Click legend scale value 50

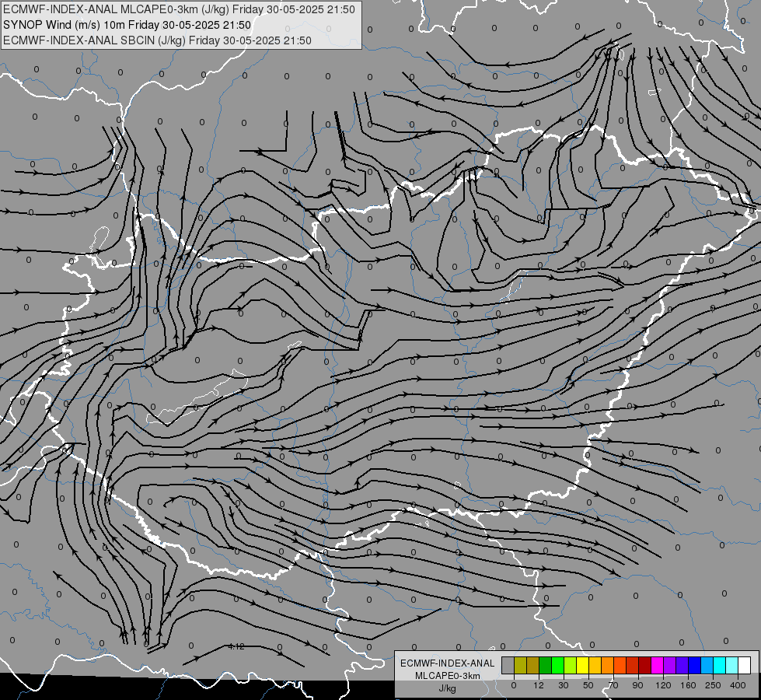coord(588,685)
